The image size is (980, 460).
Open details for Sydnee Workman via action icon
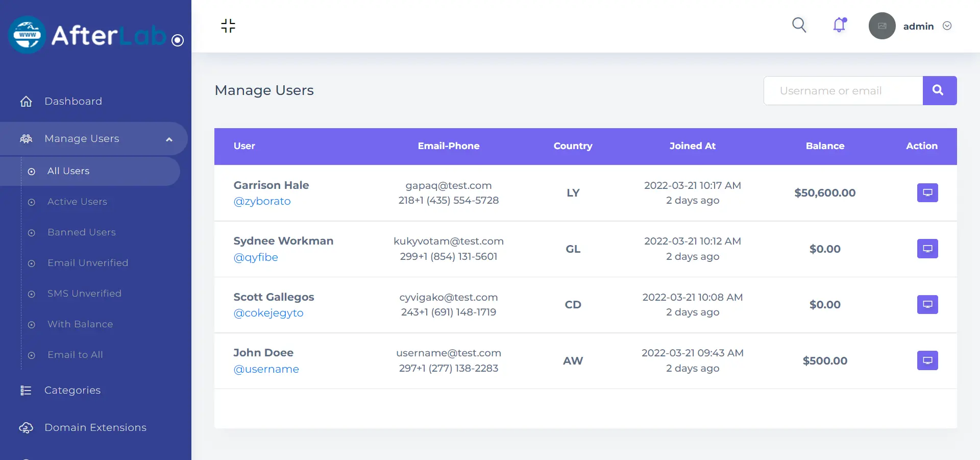[x=927, y=249]
